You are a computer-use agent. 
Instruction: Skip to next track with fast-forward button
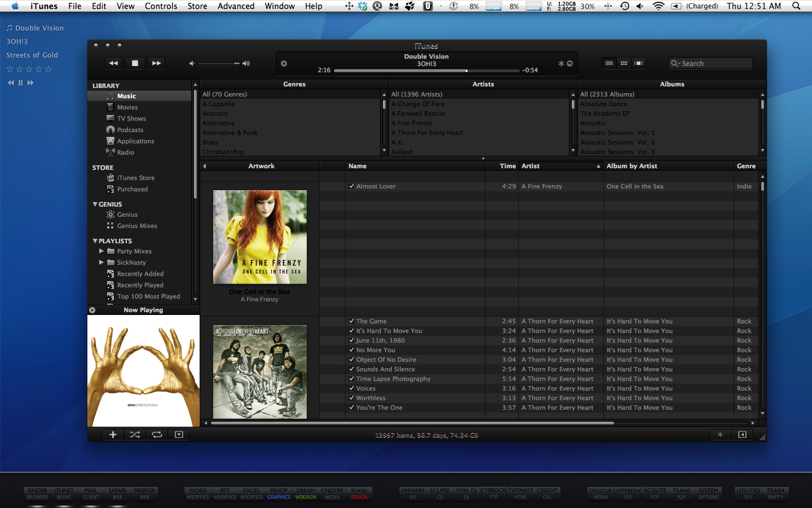tap(156, 63)
